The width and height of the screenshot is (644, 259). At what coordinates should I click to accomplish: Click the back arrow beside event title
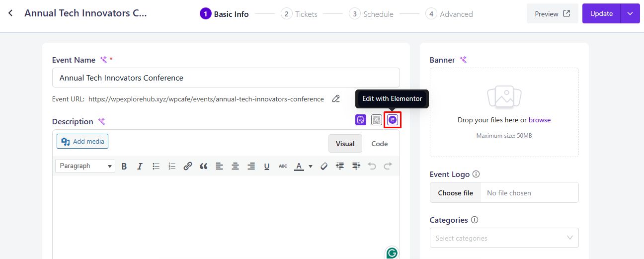(x=10, y=13)
